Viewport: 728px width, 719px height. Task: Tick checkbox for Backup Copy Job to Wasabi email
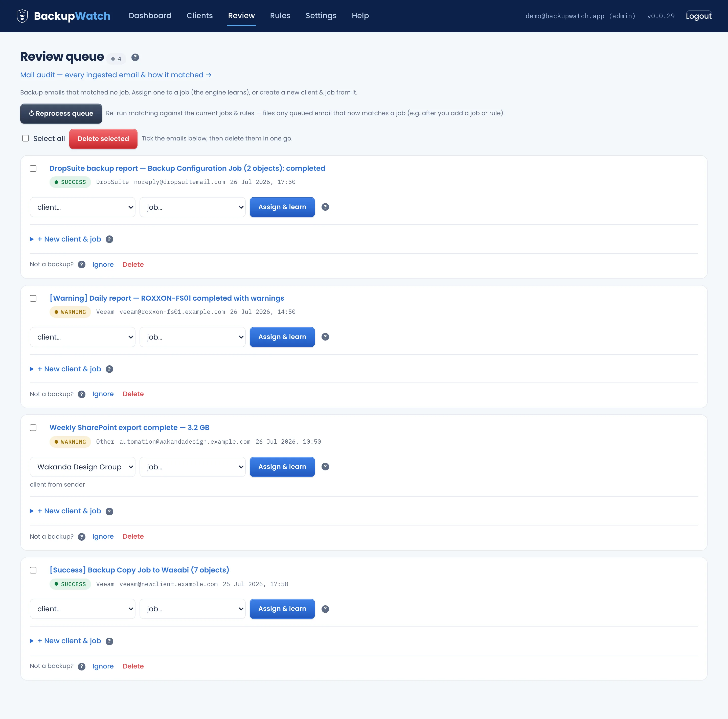33,570
